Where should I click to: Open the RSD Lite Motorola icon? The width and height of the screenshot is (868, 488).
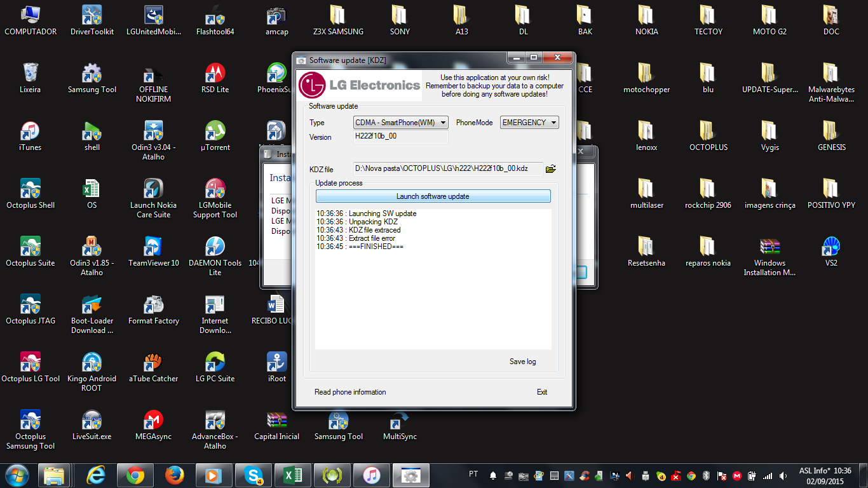[x=215, y=78]
